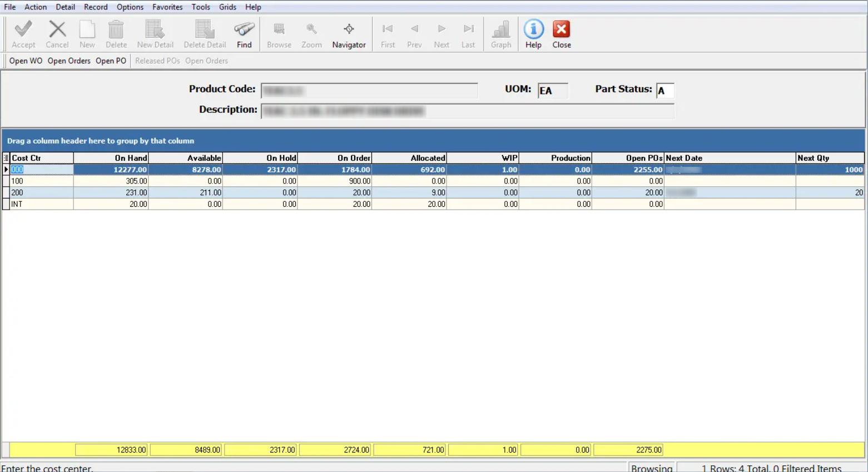Click the Cancel X icon
This screenshot has height=472, width=868.
[x=57, y=29]
